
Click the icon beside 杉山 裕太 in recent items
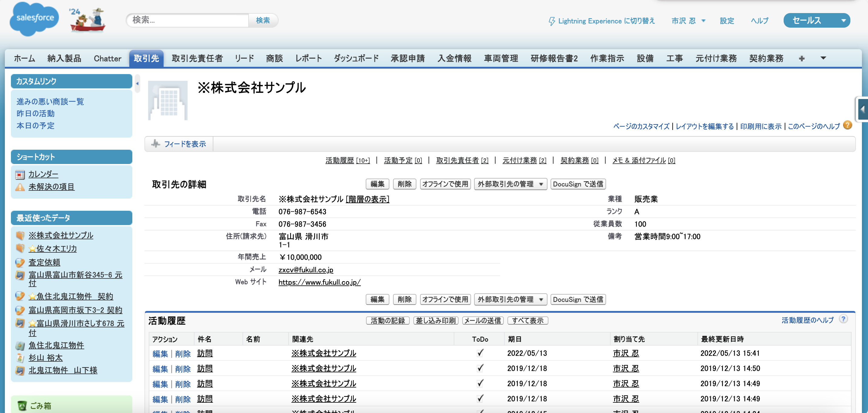point(20,358)
